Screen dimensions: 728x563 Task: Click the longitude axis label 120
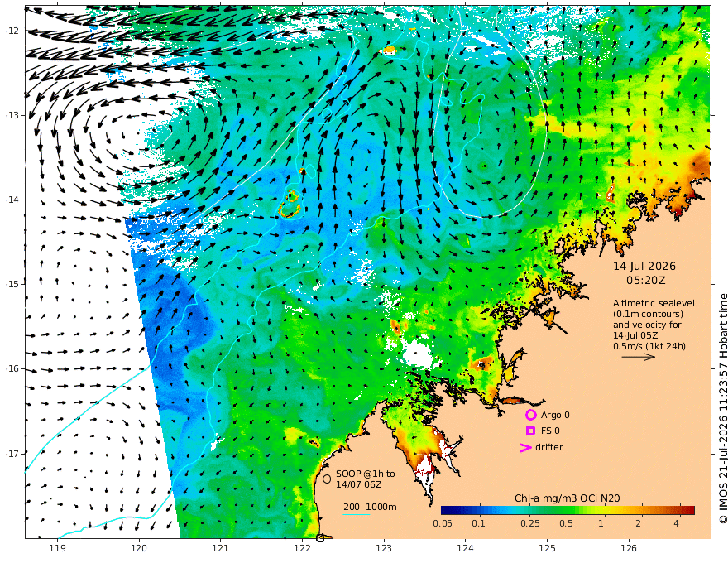point(139,548)
